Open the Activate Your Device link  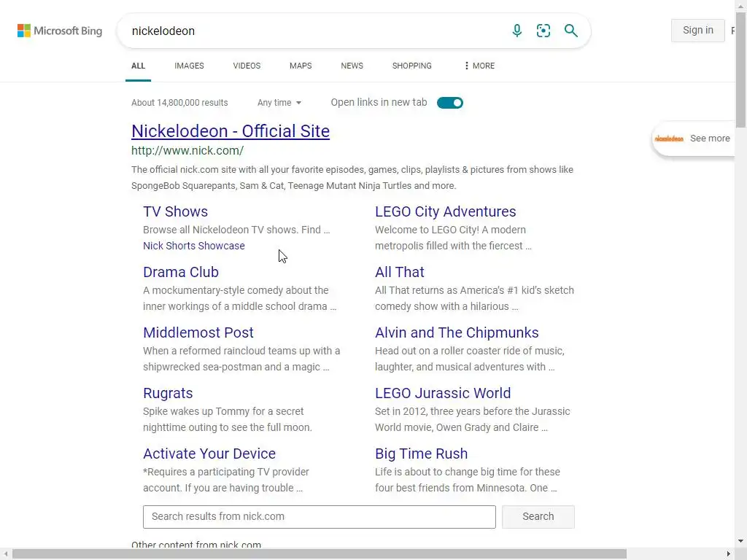point(209,454)
